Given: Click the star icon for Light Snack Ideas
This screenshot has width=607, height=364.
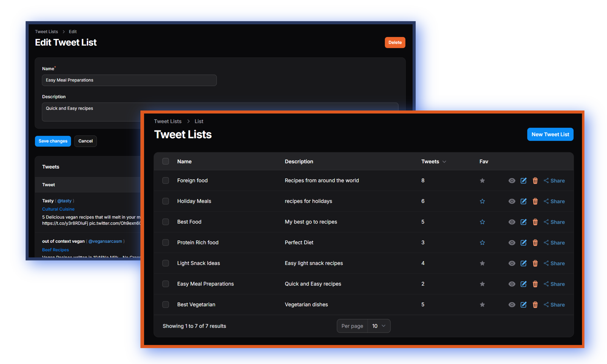Looking at the screenshot, I should click(482, 263).
